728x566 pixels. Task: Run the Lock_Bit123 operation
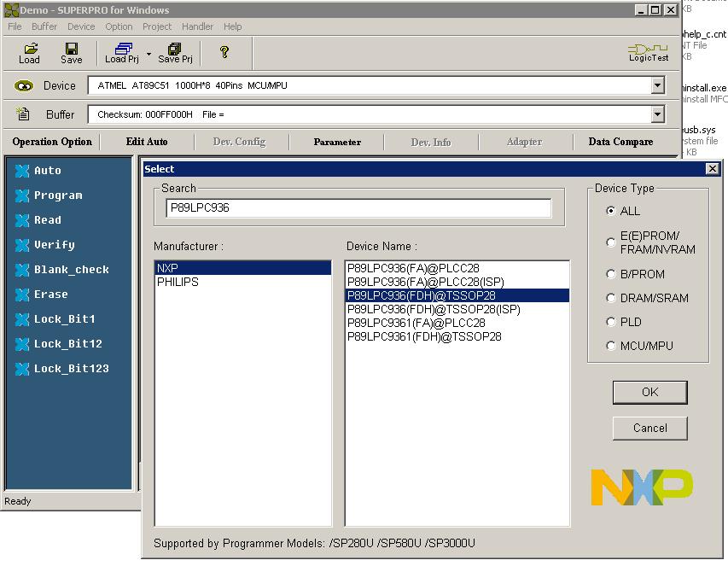point(61,369)
